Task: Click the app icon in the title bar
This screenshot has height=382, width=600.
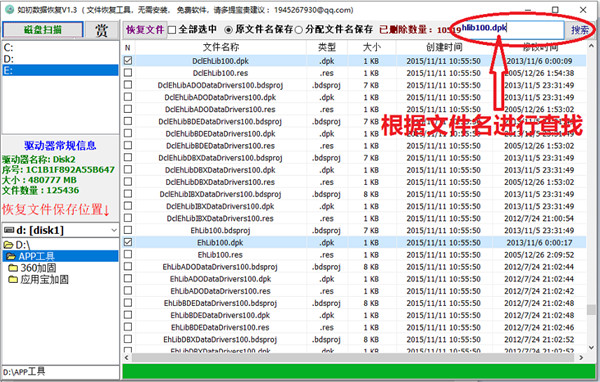Action: (x=10, y=9)
